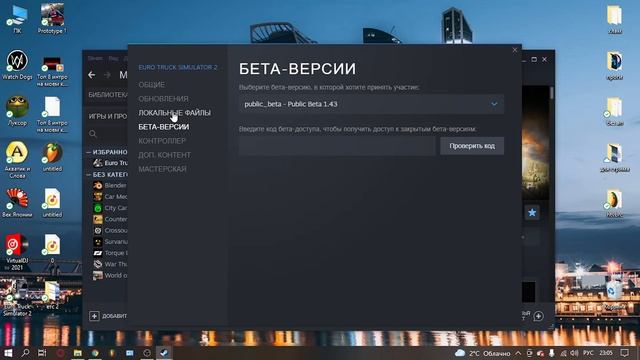Select World of... in the library list
Screen dimensions: 640x360
point(110,276)
